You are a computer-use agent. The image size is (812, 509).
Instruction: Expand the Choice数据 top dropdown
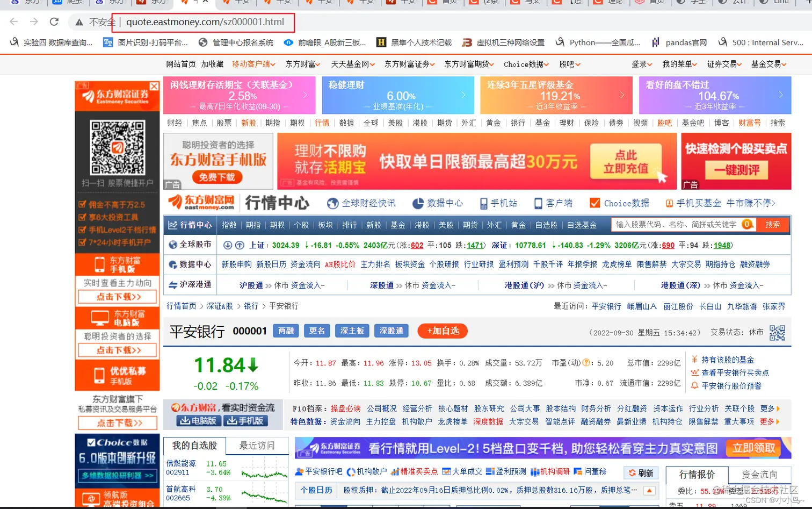pyautogui.click(x=526, y=64)
